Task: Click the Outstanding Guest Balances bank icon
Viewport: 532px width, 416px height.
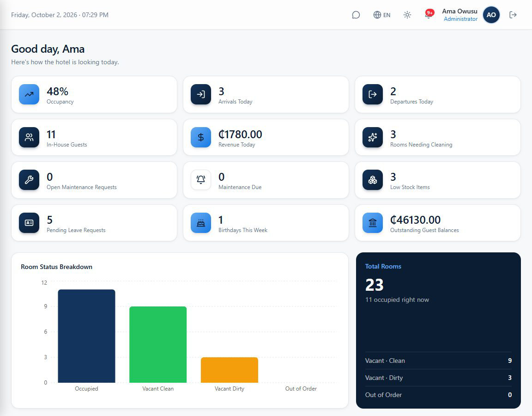Action: pyautogui.click(x=373, y=223)
